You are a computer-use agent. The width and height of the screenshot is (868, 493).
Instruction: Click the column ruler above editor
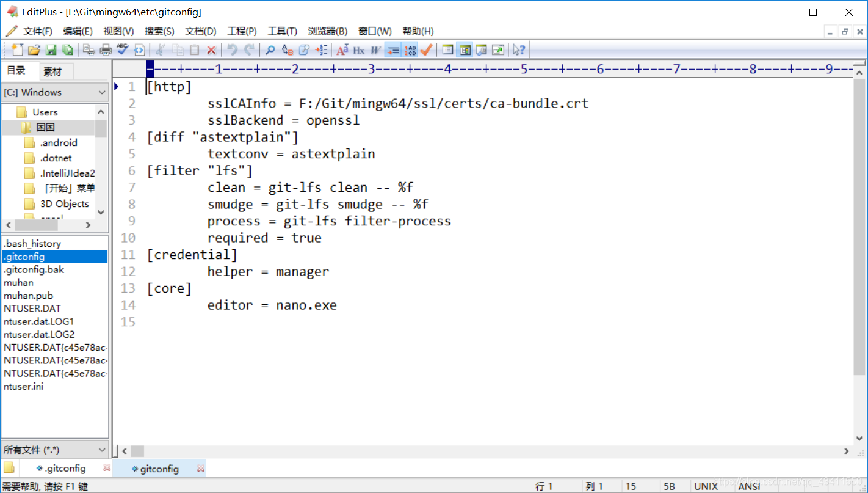point(499,69)
